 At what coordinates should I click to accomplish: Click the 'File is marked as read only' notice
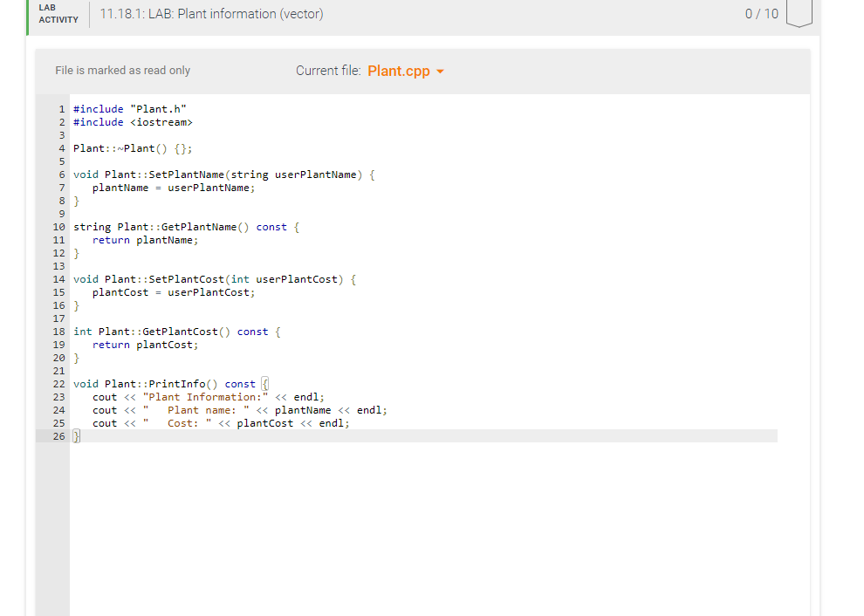(122, 71)
